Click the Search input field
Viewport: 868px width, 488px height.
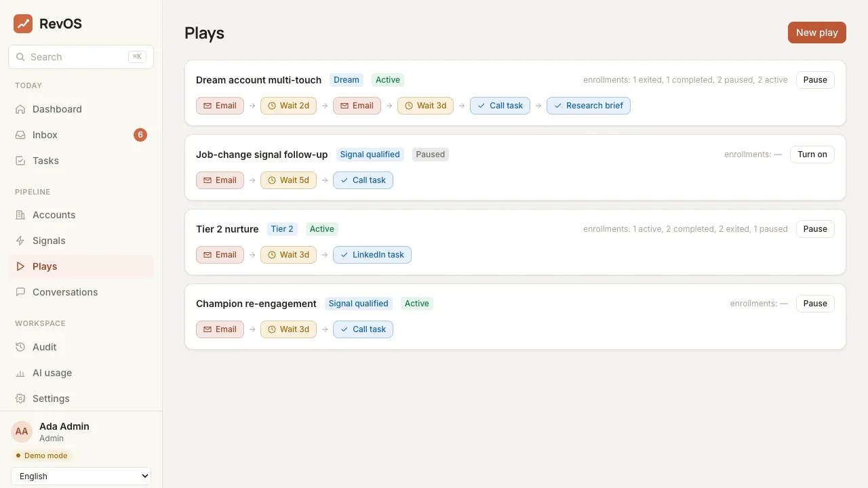[81, 57]
